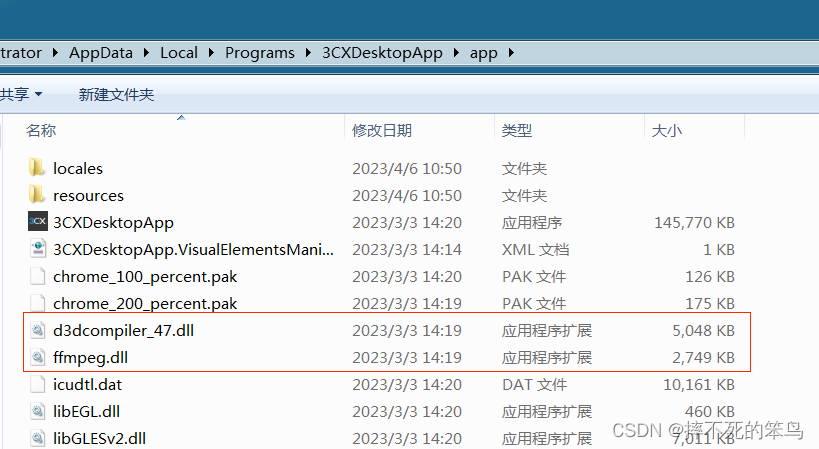
Task: Select the d3dcompiler_47.dll file name
Action: [x=123, y=330]
